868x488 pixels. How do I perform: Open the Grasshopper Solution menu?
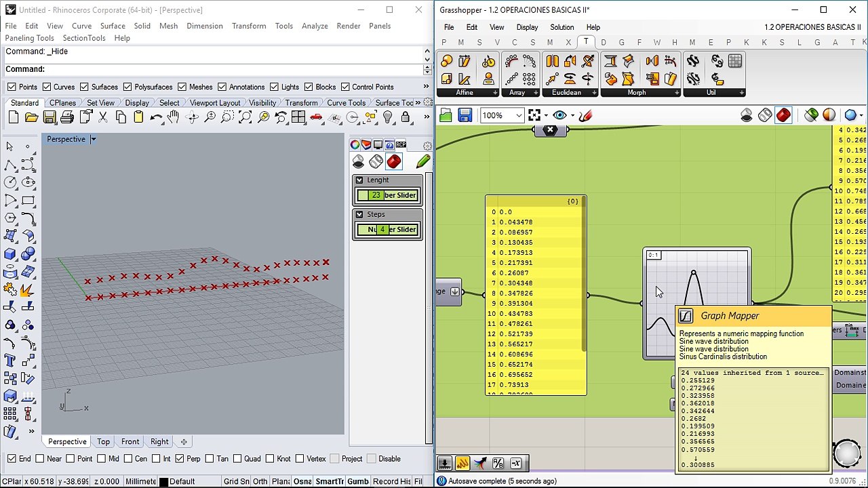point(561,28)
